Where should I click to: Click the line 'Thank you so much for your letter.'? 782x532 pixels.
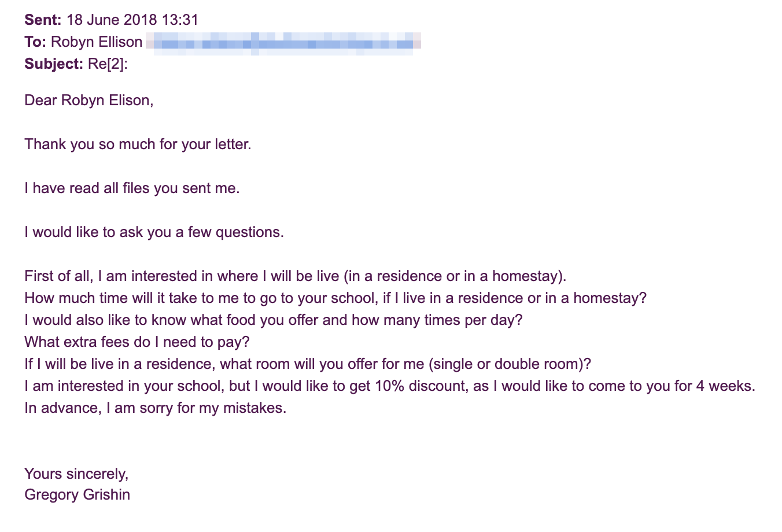point(138,144)
